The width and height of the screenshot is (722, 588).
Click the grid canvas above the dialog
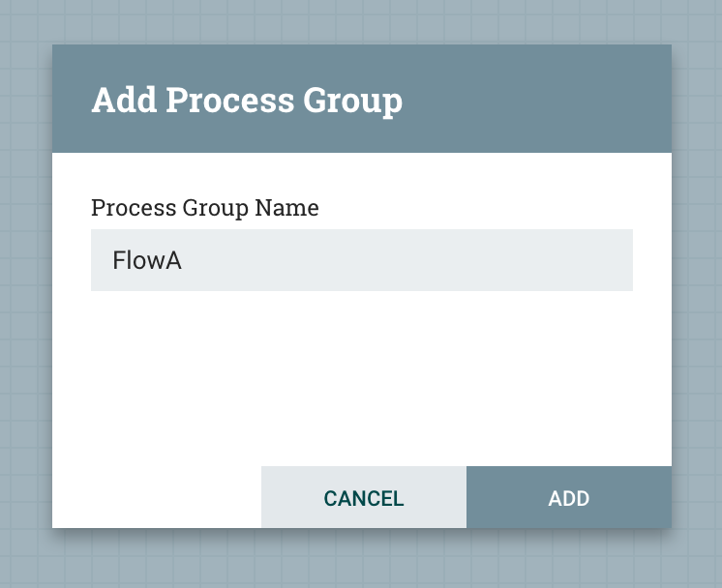point(361,19)
